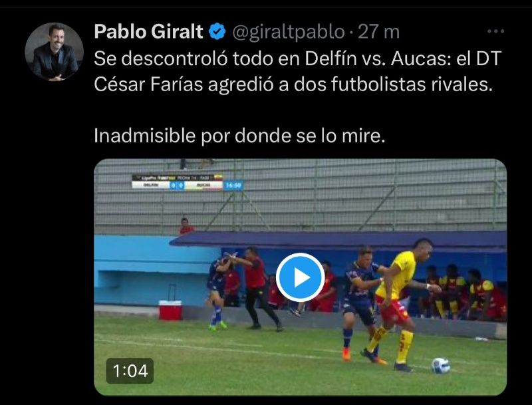This screenshot has height=405, width=532.
Task: Play the Delfín vs. Aucas video
Action: 300,277
